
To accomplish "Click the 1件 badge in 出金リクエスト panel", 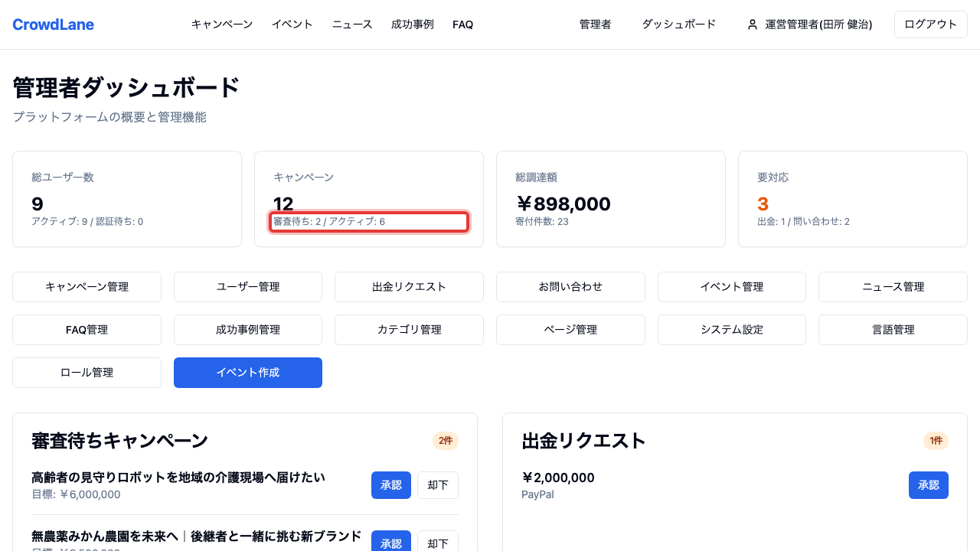I will coord(936,441).
